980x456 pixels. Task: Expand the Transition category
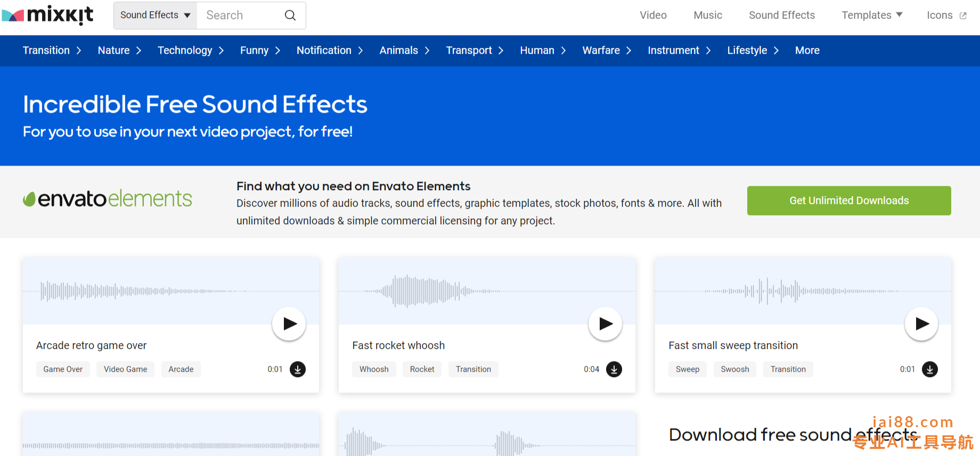point(52,51)
